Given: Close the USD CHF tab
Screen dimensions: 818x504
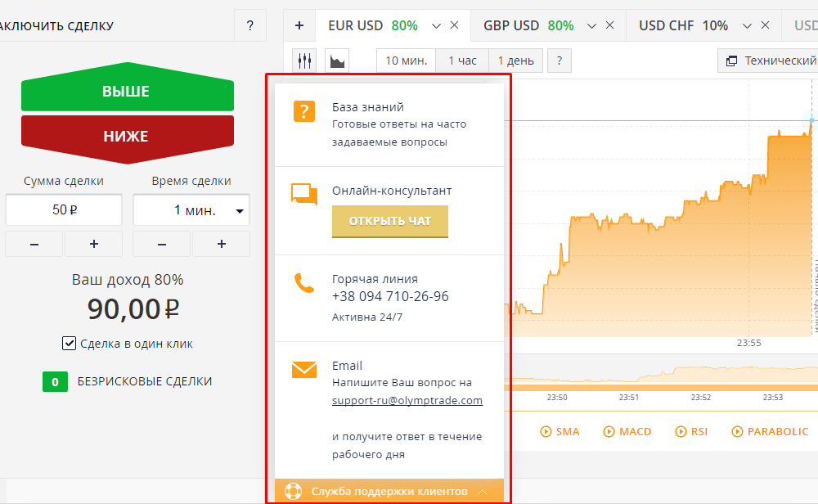Looking at the screenshot, I should click(765, 25).
